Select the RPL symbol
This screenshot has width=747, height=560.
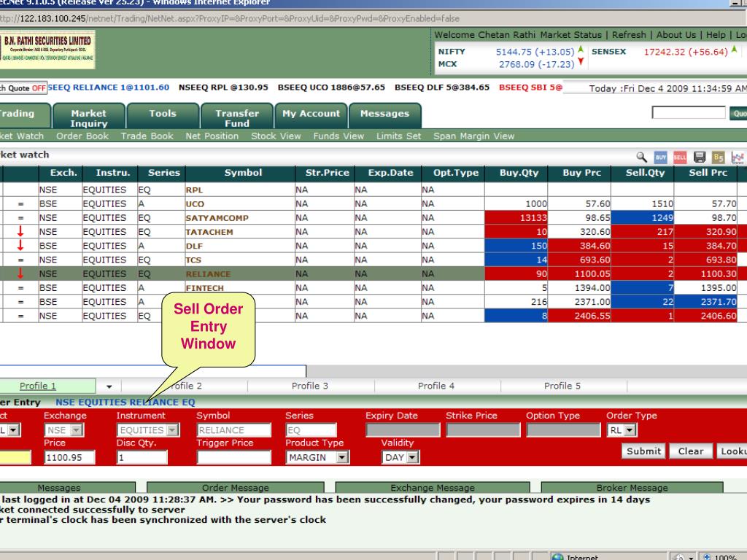[194, 190]
